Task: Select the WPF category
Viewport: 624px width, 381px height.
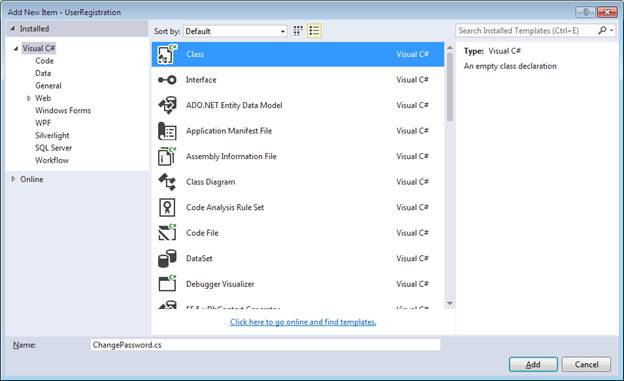Action: pos(43,123)
